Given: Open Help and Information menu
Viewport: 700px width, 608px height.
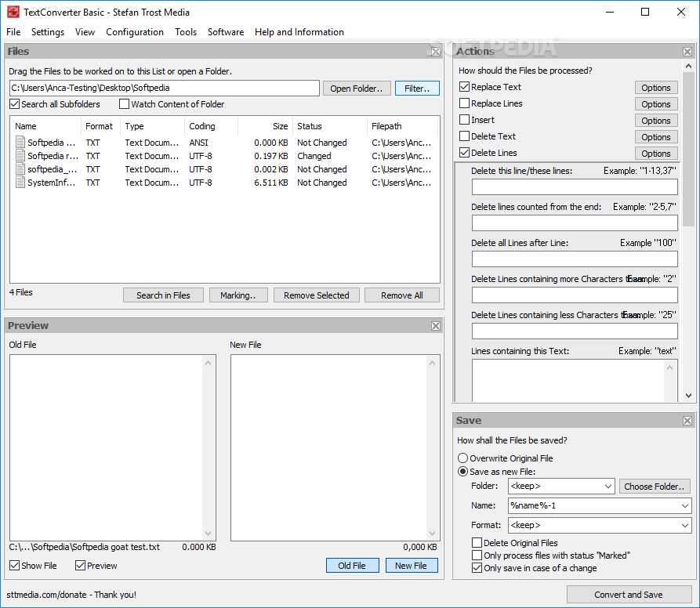Looking at the screenshot, I should point(299,32).
